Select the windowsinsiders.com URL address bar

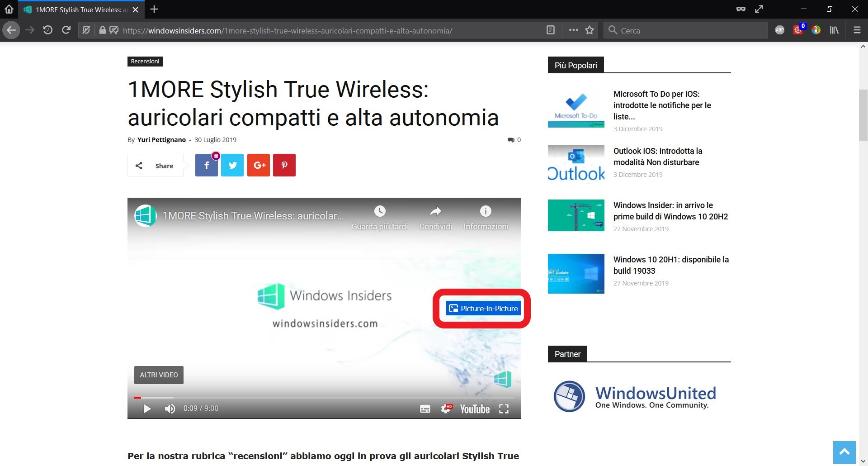tap(288, 31)
